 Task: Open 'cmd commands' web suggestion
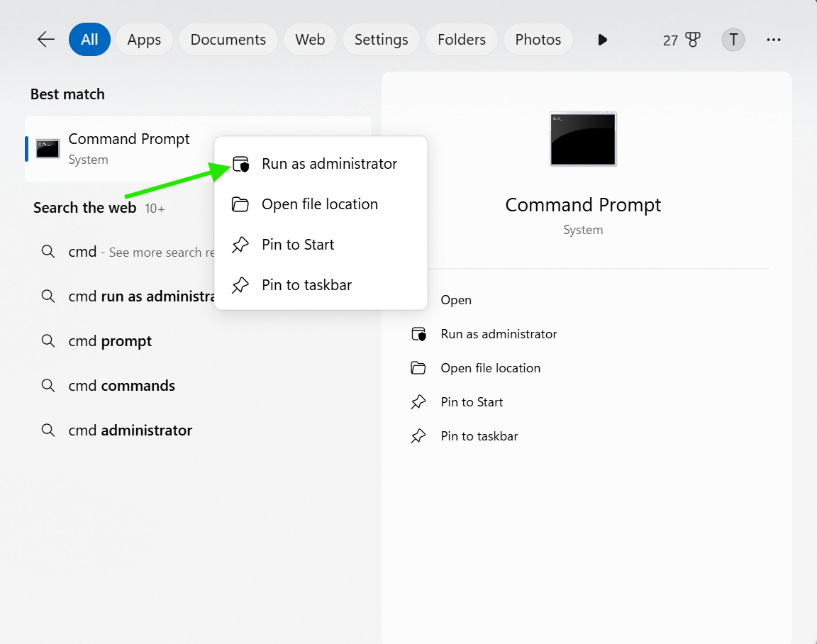(x=198, y=386)
